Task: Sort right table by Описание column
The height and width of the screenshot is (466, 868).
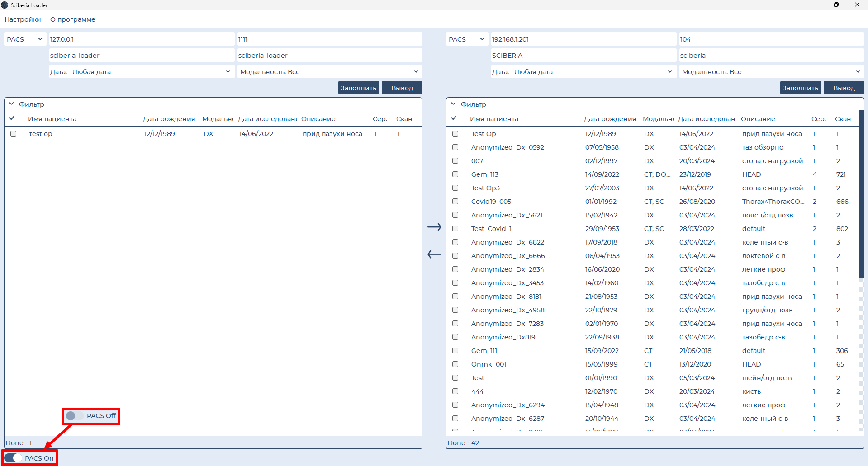Action: 758,119
